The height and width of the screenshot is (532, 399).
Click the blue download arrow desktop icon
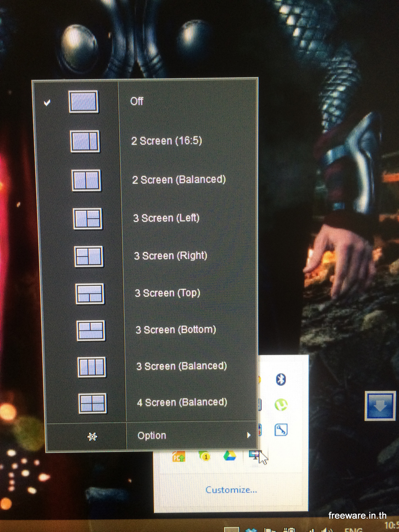click(380, 406)
